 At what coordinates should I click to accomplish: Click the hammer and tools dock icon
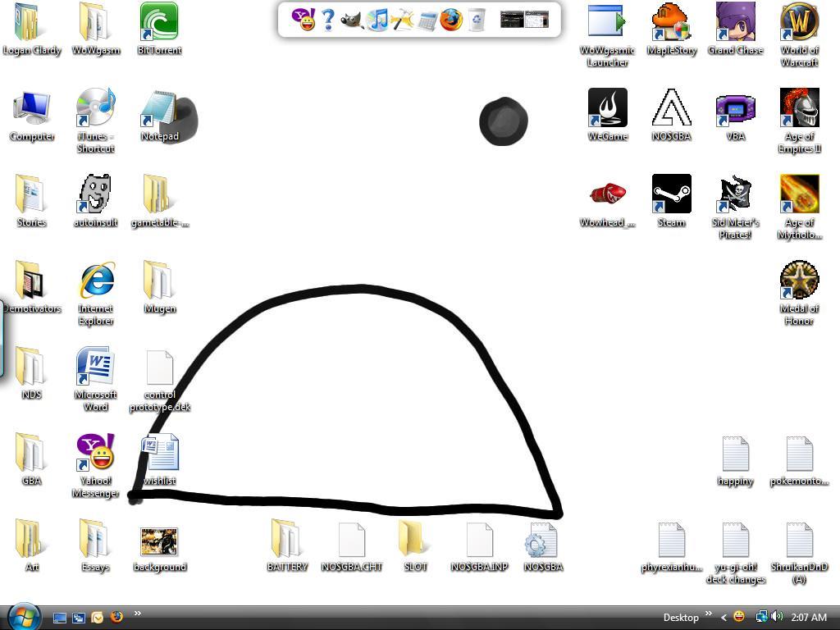coord(402,21)
